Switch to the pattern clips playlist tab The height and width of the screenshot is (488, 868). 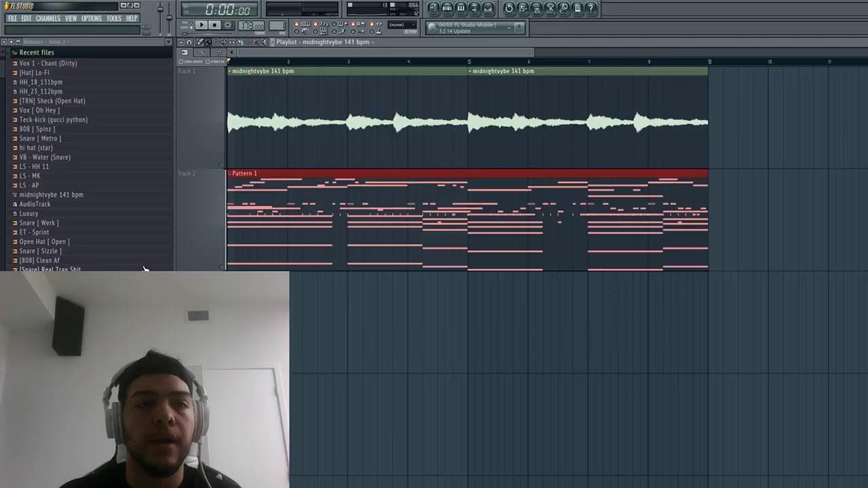coord(218,52)
